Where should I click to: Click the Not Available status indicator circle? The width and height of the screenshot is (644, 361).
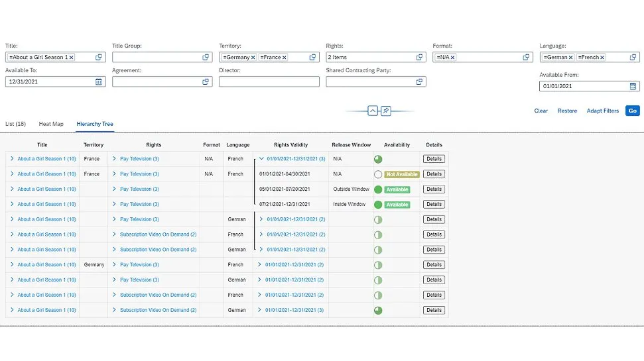pos(378,174)
